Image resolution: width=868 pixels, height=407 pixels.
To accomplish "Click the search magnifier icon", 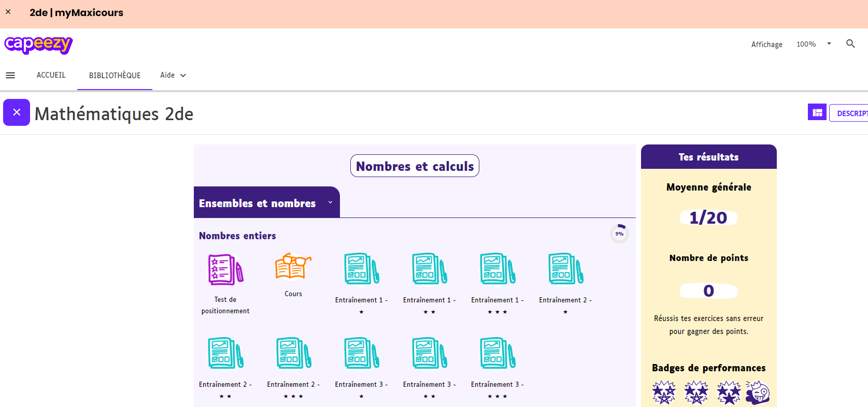I will (850, 44).
